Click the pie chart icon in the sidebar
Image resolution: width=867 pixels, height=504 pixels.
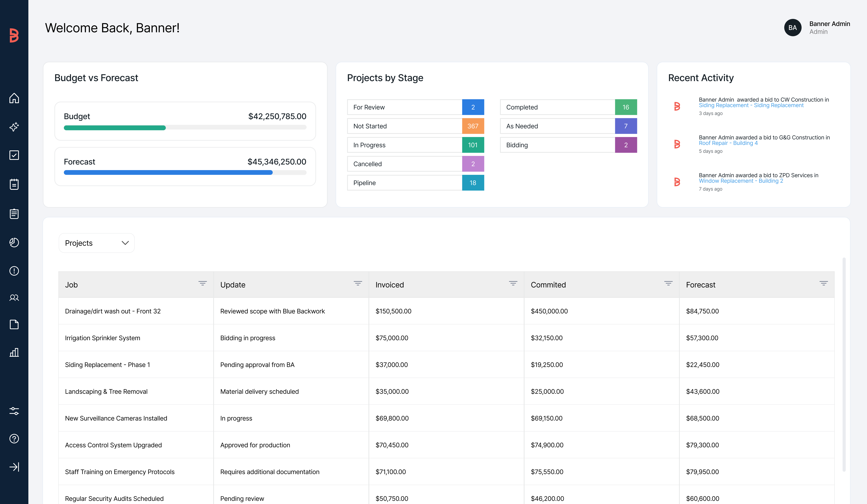click(x=14, y=242)
